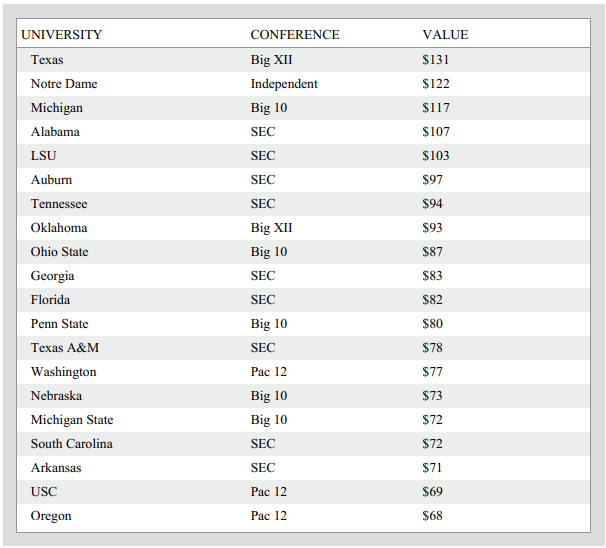Click the UNIVERSITY column header
Viewport: 606px width, 548px height.
tap(62, 35)
